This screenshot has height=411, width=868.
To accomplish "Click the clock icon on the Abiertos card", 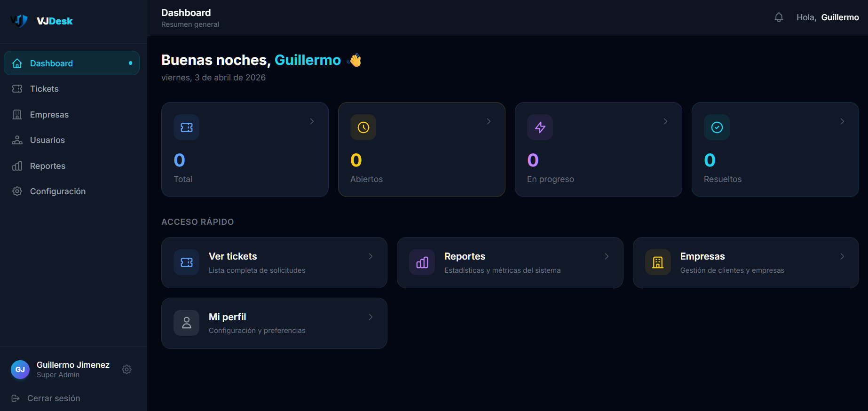I will point(363,127).
